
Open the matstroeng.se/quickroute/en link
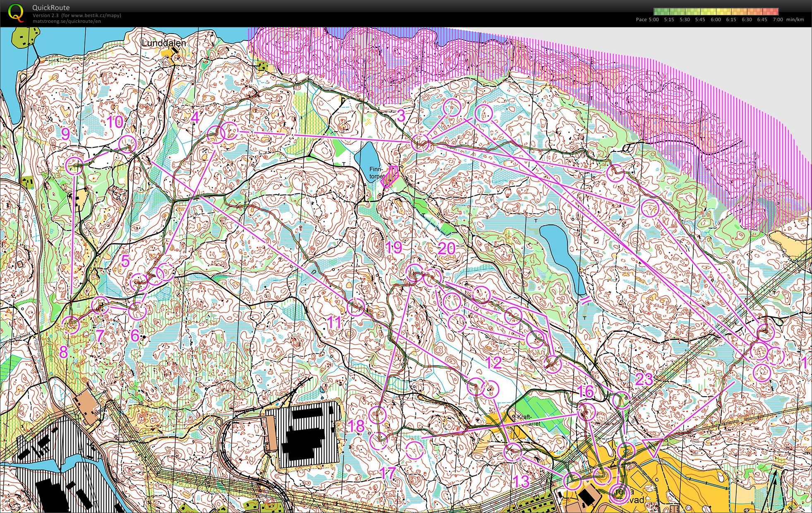click(x=67, y=21)
